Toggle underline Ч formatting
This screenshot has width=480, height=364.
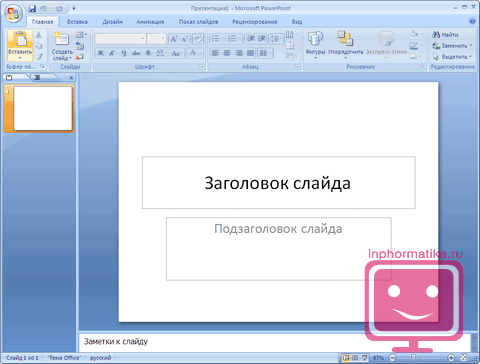124,53
